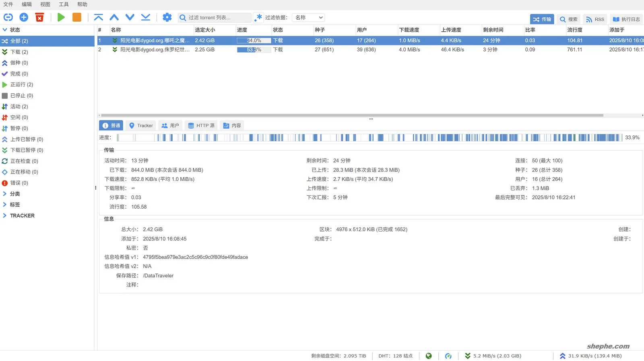Select the 做种 (0) filter
This screenshot has height=361, width=644.
47,63
